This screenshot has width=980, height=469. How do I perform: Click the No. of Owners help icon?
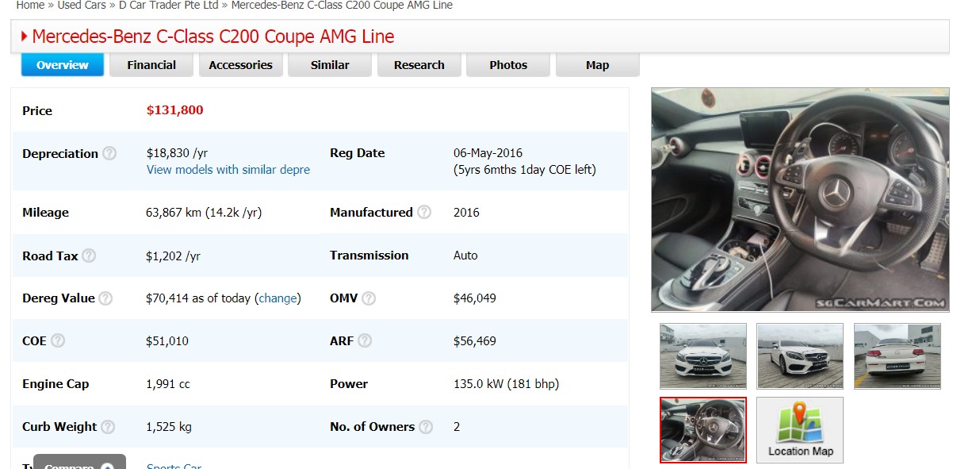[426, 426]
